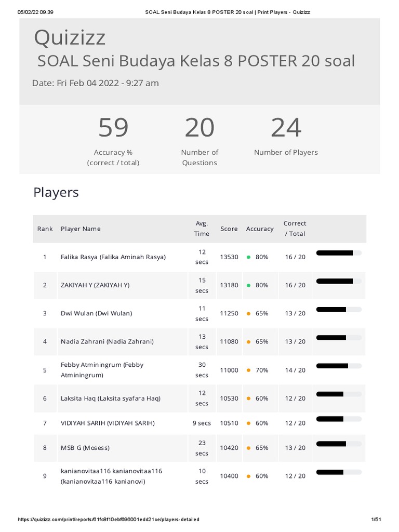The width and height of the screenshot is (399, 532).
Task: Click the progress bar in Falika Rasya's row
Action: pyautogui.click(x=338, y=253)
